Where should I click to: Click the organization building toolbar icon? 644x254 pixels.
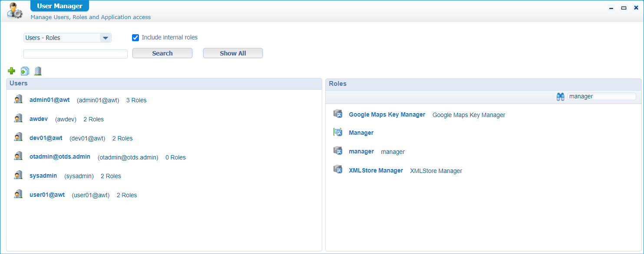38,71
